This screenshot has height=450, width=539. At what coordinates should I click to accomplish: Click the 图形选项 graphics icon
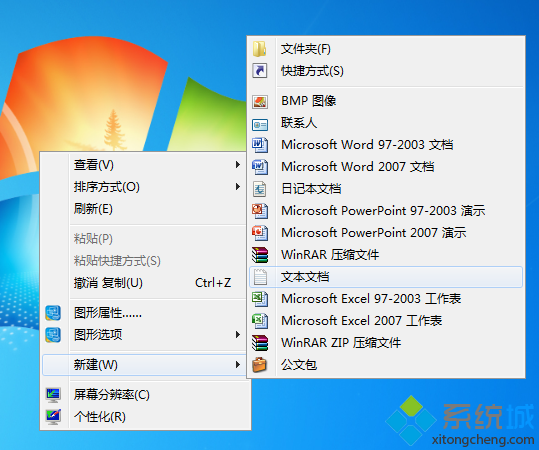53,335
